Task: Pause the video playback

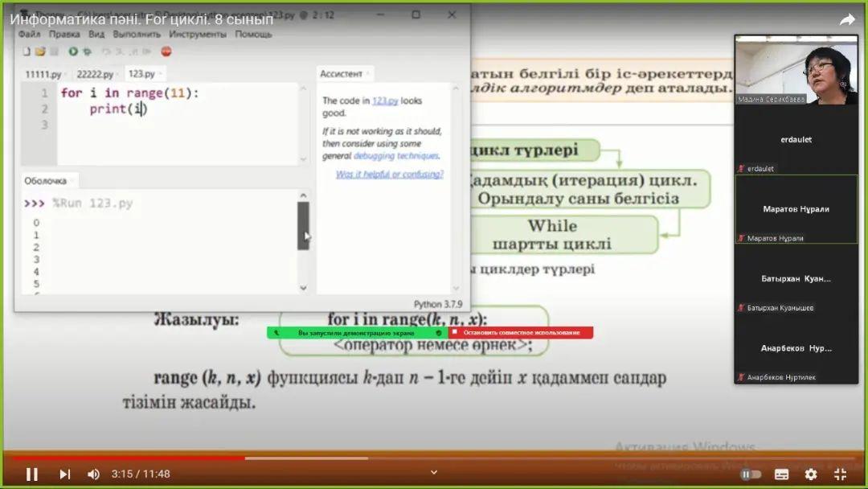Action: tap(32, 474)
